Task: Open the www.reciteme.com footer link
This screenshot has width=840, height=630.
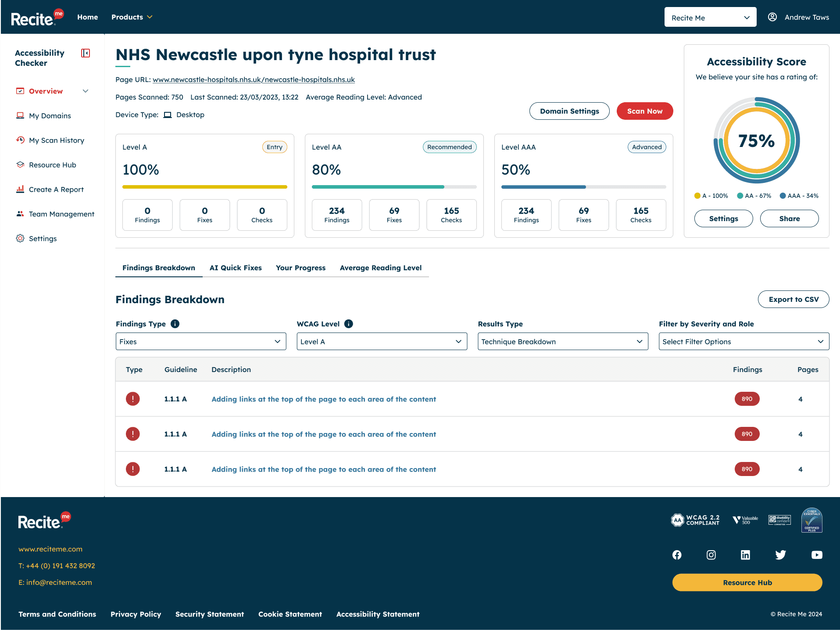Action: tap(50, 549)
